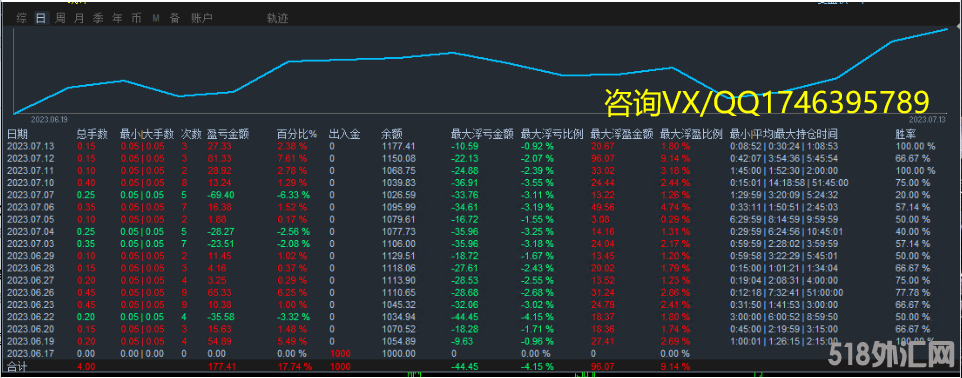Switch to the 综 summary tab
The image size is (962, 378).
tap(21, 18)
